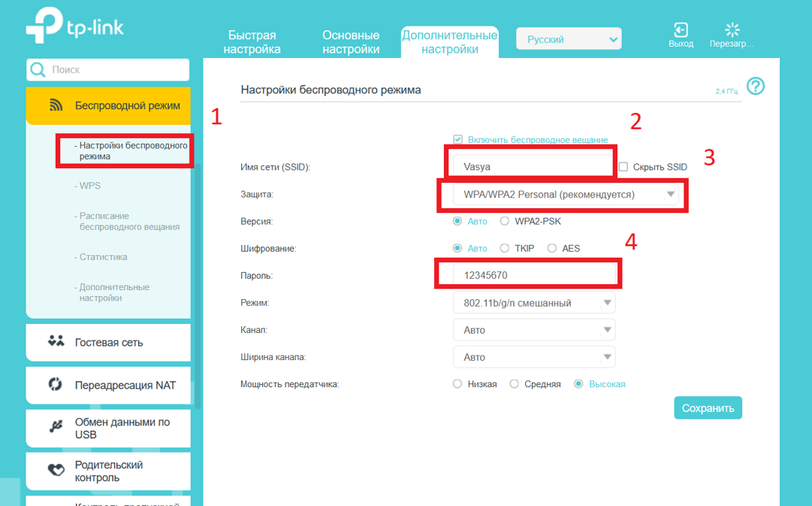Expand the Канал channel dropdown

click(x=534, y=330)
